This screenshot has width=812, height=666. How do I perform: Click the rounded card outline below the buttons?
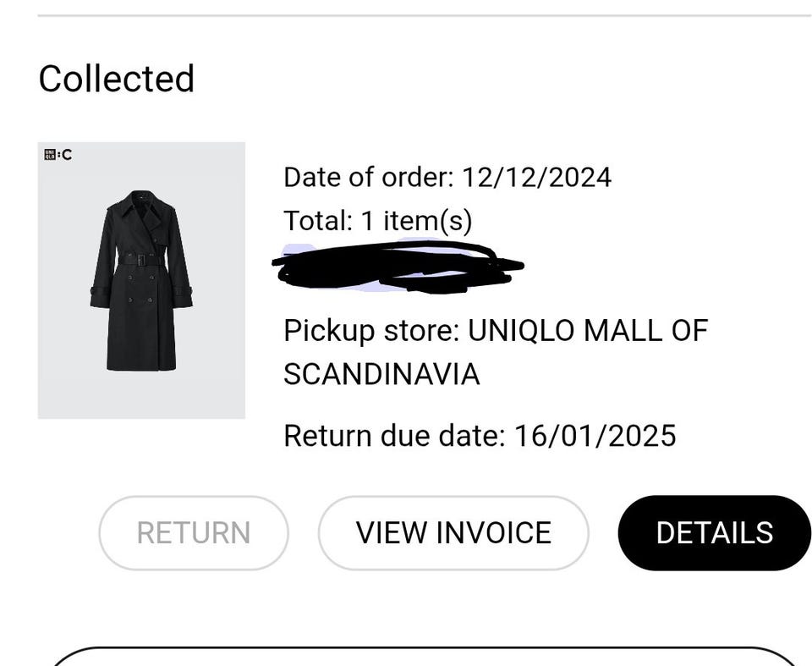point(425,652)
